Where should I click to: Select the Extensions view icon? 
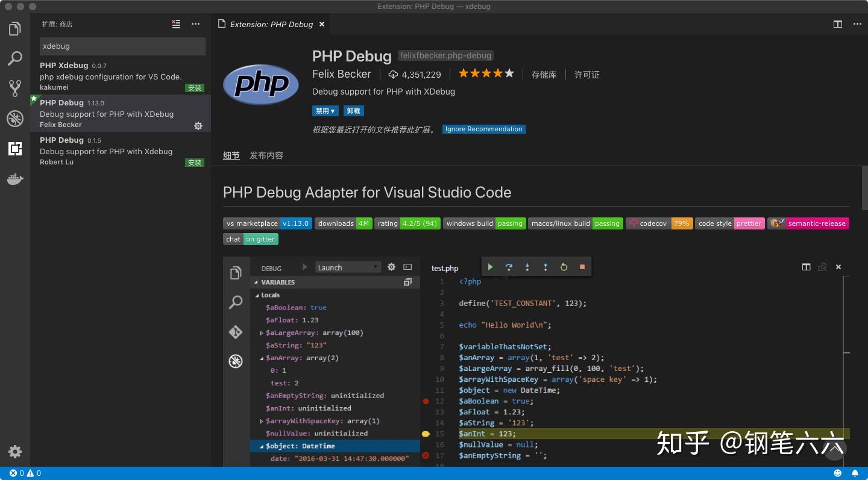pyautogui.click(x=15, y=149)
